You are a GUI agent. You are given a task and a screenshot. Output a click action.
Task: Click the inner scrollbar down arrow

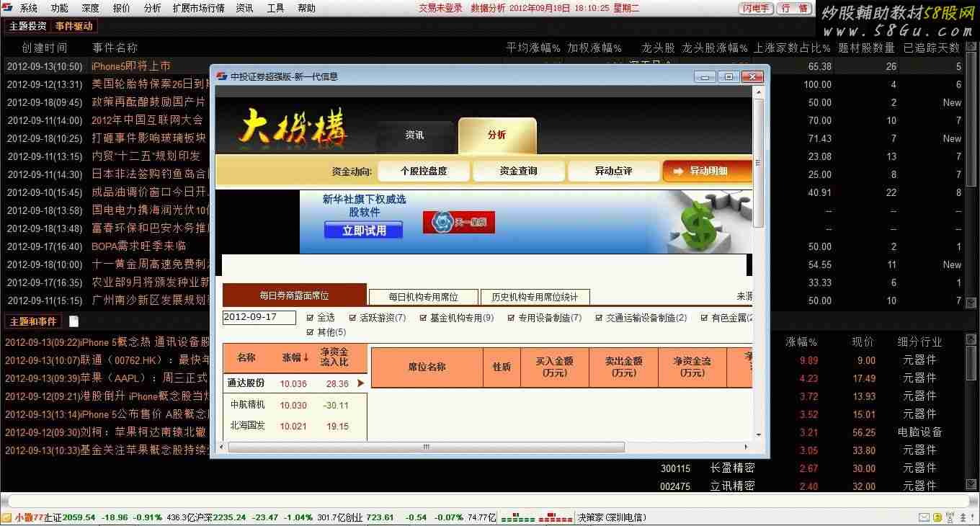point(757,435)
